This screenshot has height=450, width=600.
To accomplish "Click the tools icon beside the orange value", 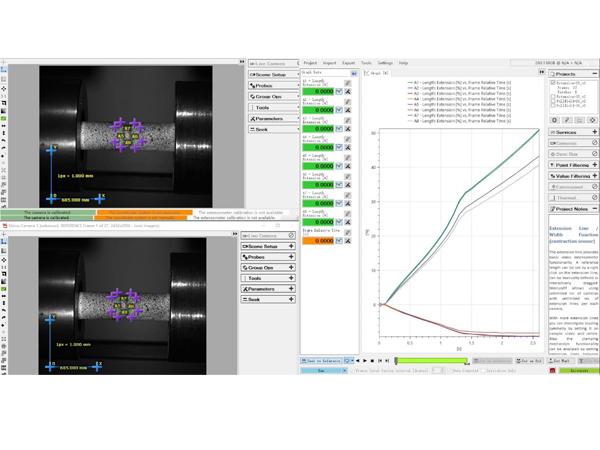I will click(x=348, y=241).
